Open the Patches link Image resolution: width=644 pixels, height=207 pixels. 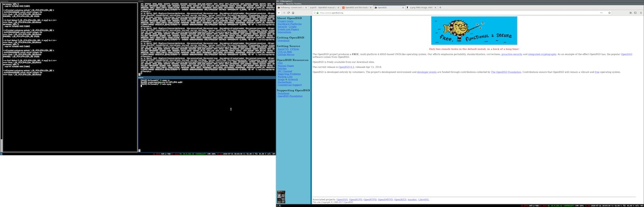click(x=282, y=68)
